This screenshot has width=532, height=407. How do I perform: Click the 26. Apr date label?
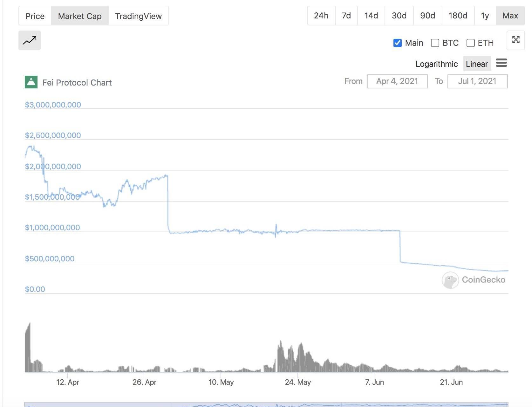pyautogui.click(x=145, y=382)
